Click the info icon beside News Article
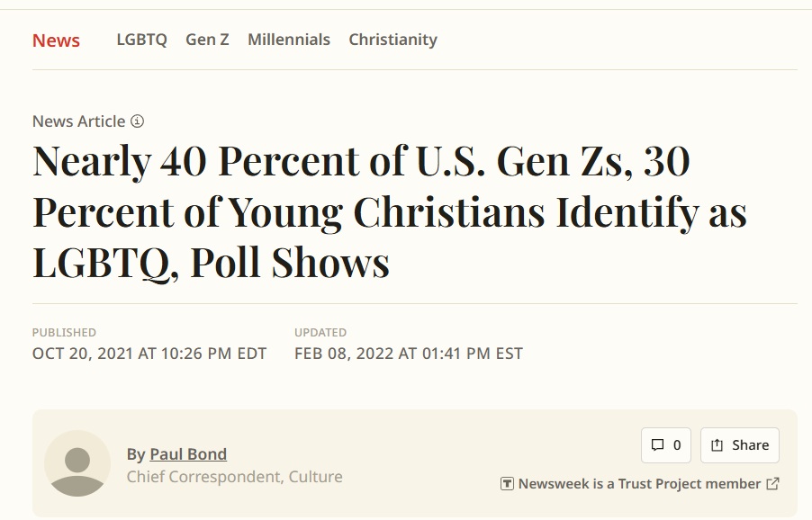This screenshot has width=812, height=520. [x=137, y=121]
